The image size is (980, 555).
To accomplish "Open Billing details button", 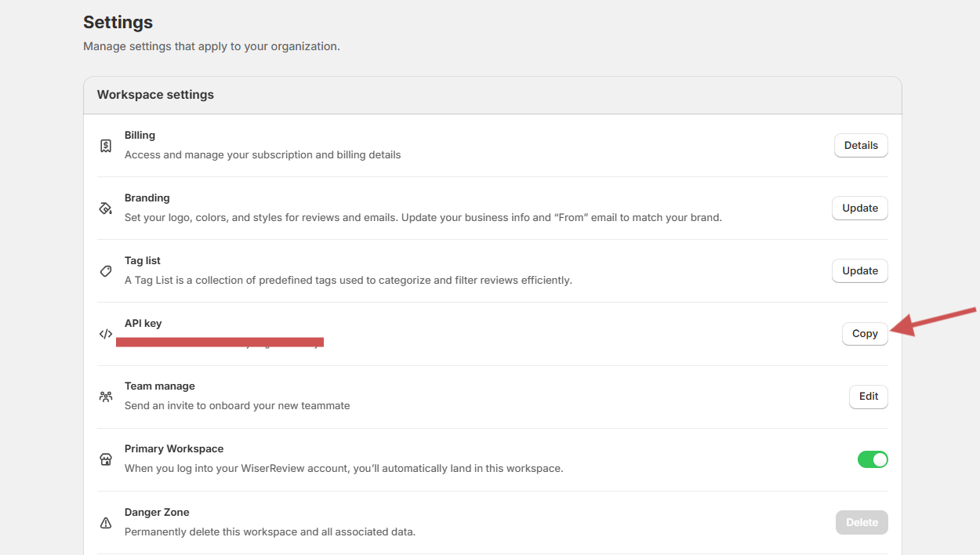I will (x=861, y=145).
